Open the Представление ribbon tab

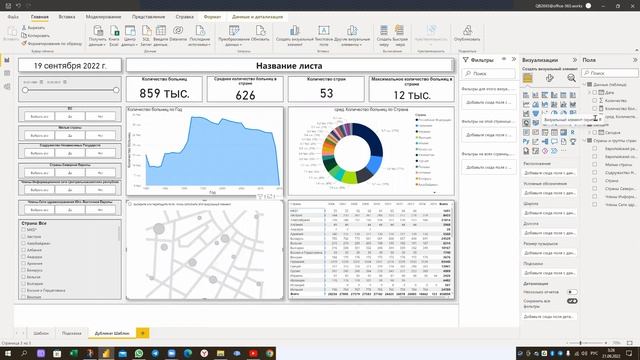tap(149, 17)
